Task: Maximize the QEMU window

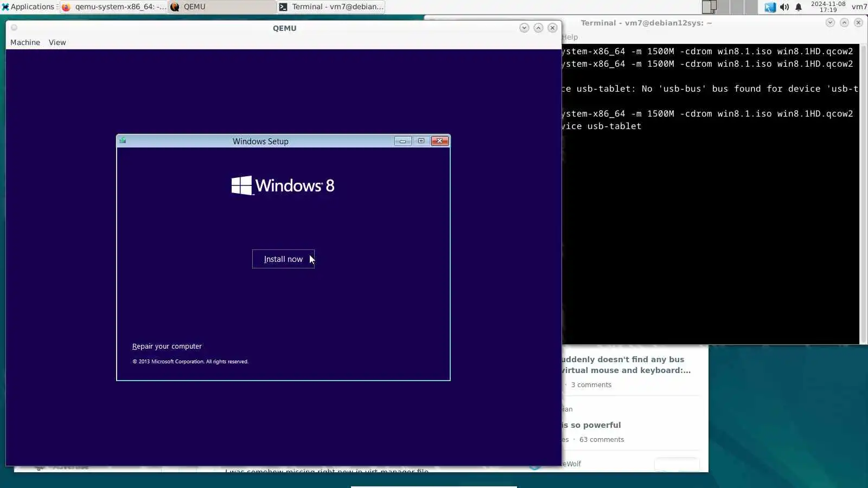Action: pos(538,28)
